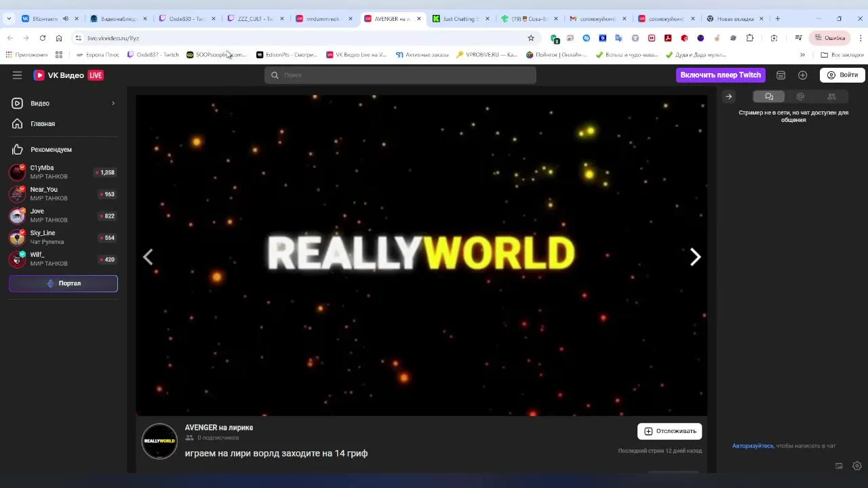Click the Отслеживать follow button
This screenshot has height=488, width=868.
[x=669, y=431]
